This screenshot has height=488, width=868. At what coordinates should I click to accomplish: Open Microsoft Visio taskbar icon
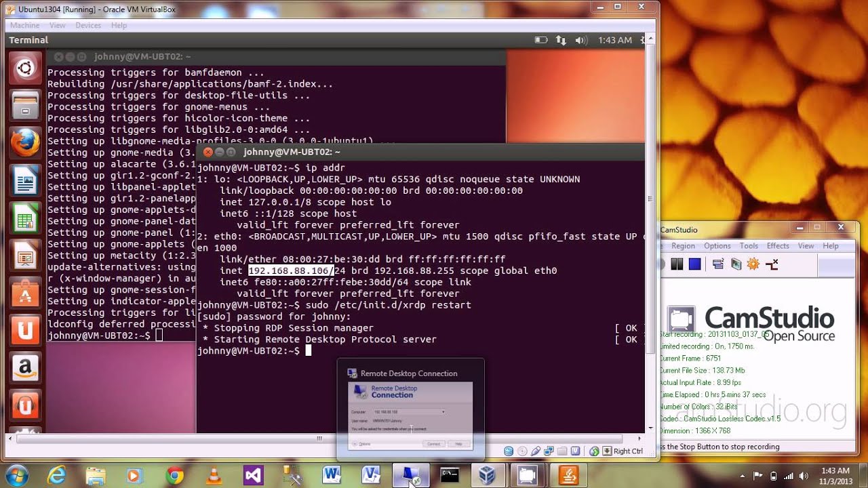click(x=371, y=476)
